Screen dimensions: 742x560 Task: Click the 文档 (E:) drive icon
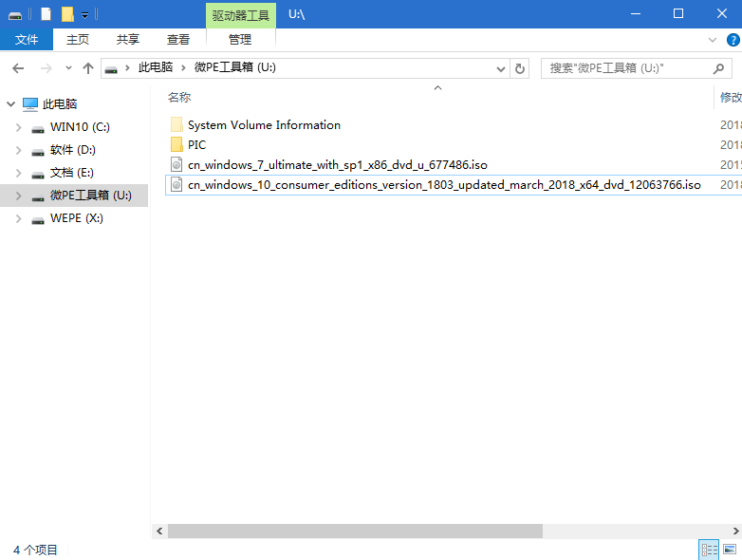pyautogui.click(x=38, y=175)
